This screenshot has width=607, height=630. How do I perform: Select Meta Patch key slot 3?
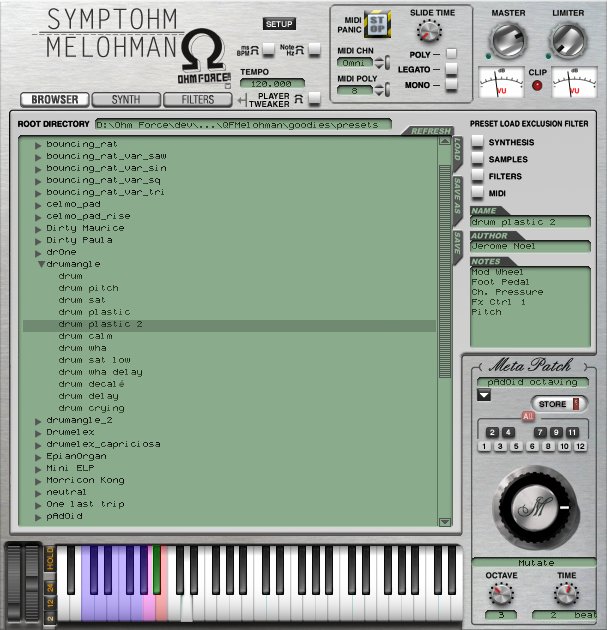pyautogui.click(x=500, y=446)
